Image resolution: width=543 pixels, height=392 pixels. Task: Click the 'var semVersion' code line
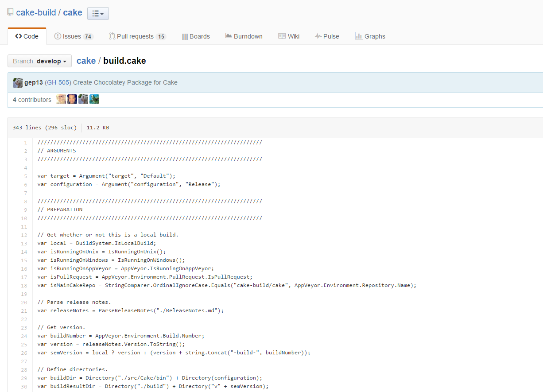tap(174, 353)
